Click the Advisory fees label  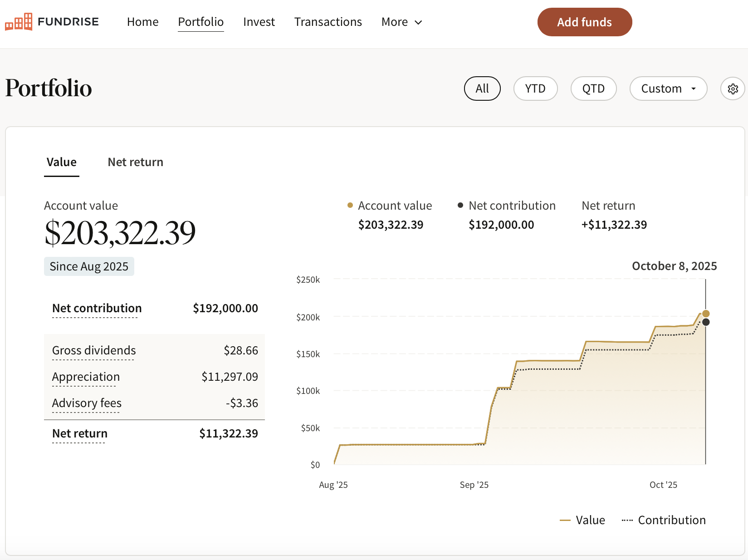(87, 403)
